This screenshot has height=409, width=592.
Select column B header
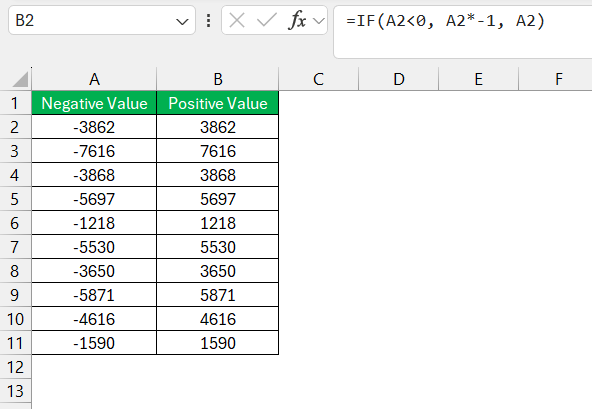pyautogui.click(x=217, y=79)
